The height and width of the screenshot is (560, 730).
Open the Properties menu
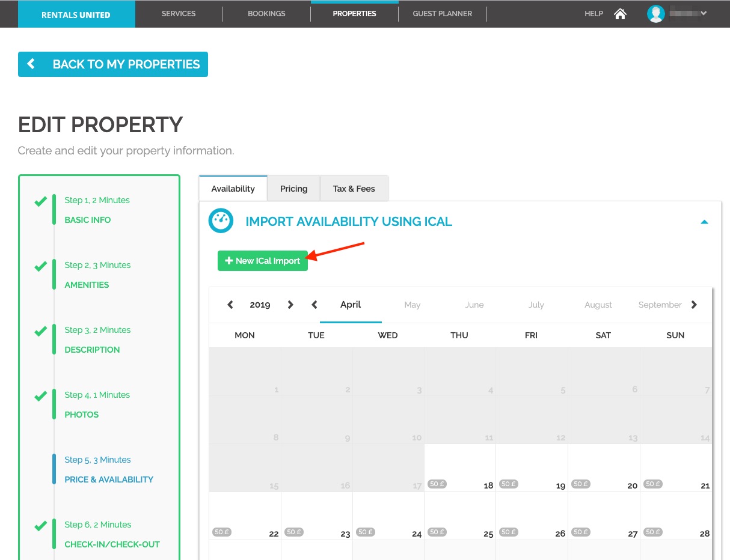pos(354,14)
